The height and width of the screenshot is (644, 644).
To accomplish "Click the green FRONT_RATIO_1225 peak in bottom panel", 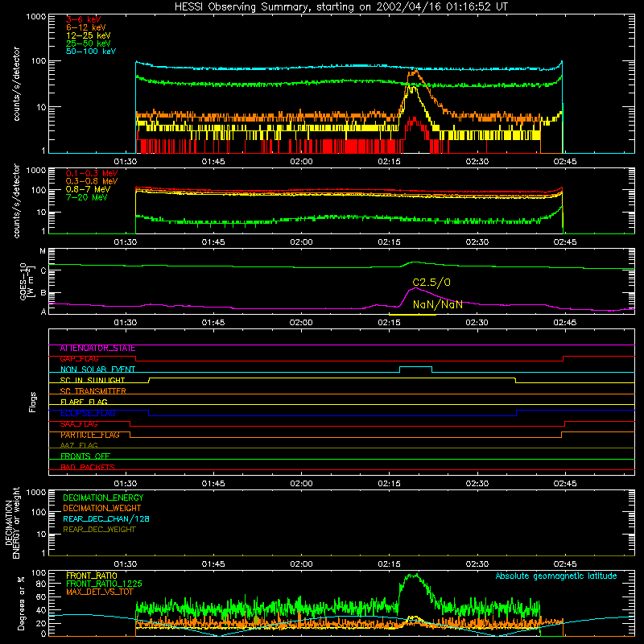I will tap(415, 576).
